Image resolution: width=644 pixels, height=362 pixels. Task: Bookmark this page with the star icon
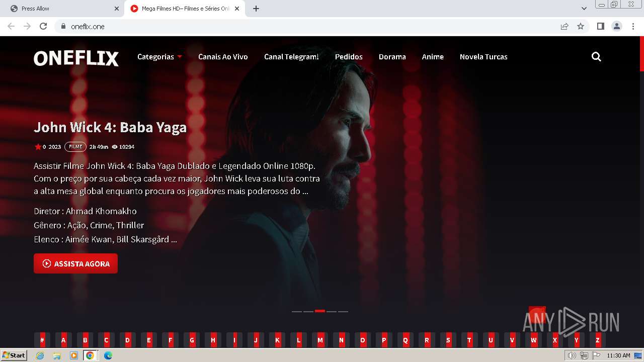coord(581,26)
